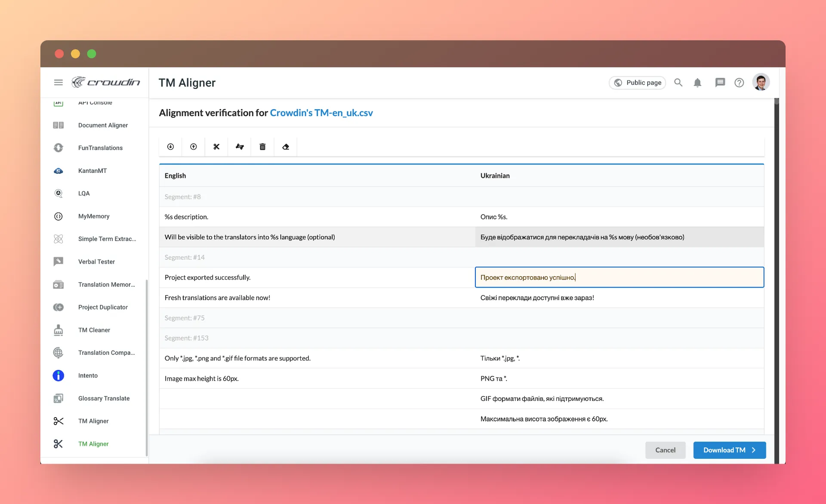Click the Simple Term Extractor icon
The width and height of the screenshot is (826, 504).
point(59,239)
